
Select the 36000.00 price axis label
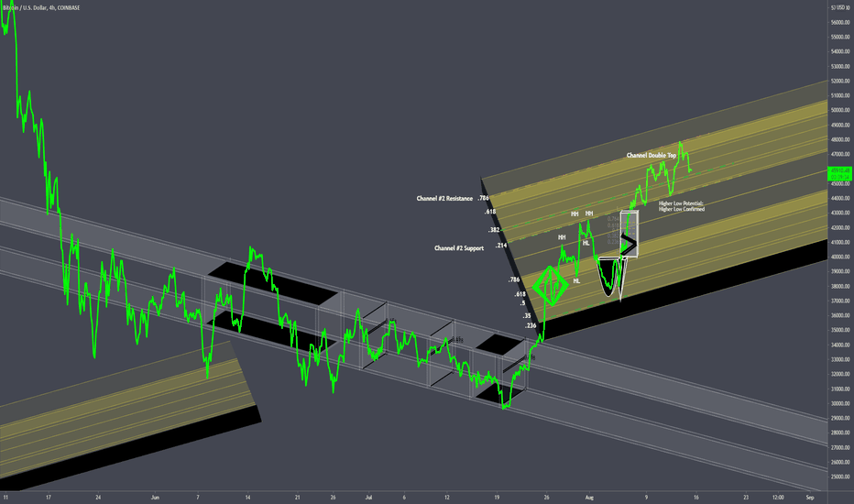841,315
